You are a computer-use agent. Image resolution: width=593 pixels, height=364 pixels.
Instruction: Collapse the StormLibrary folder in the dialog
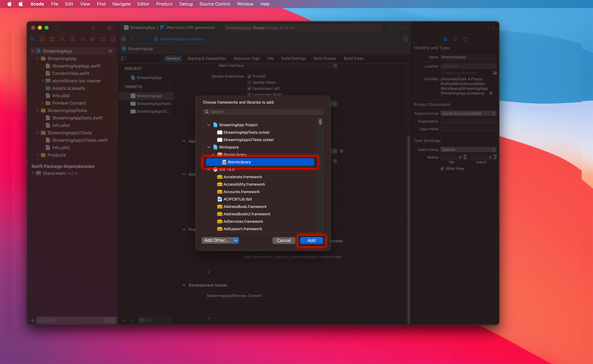coord(213,155)
